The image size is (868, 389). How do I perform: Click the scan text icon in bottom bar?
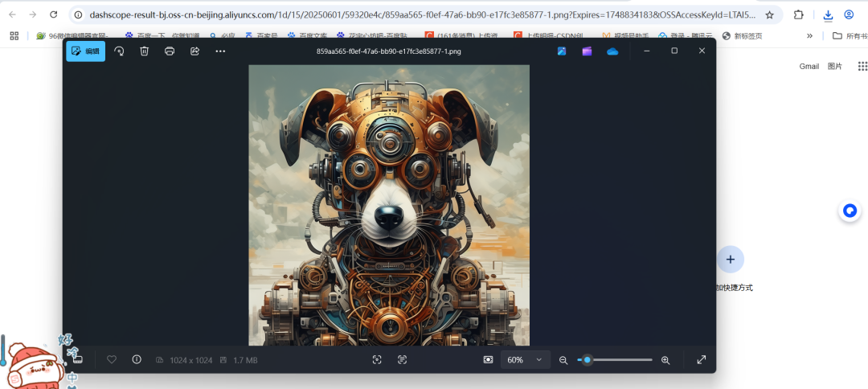tap(403, 360)
